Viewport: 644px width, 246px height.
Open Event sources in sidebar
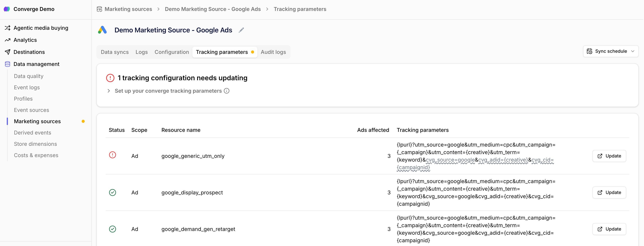coord(31,110)
